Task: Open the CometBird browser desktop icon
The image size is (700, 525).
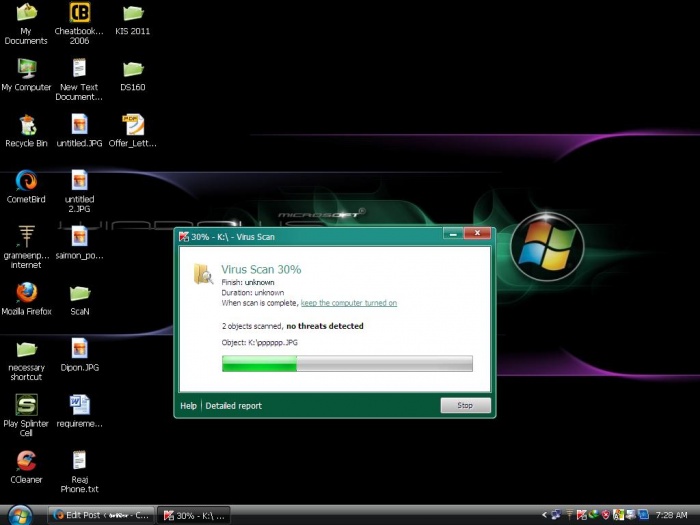Action: [x=26, y=181]
